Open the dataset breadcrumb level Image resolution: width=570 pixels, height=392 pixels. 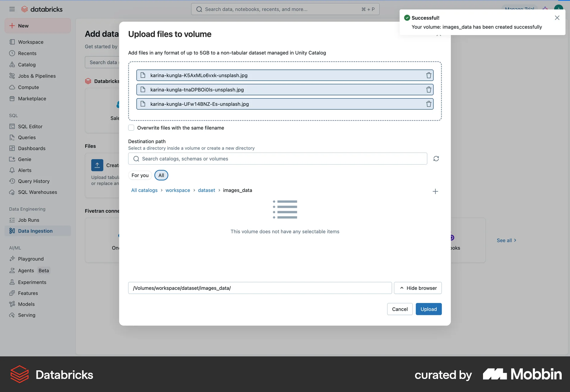[x=206, y=190]
